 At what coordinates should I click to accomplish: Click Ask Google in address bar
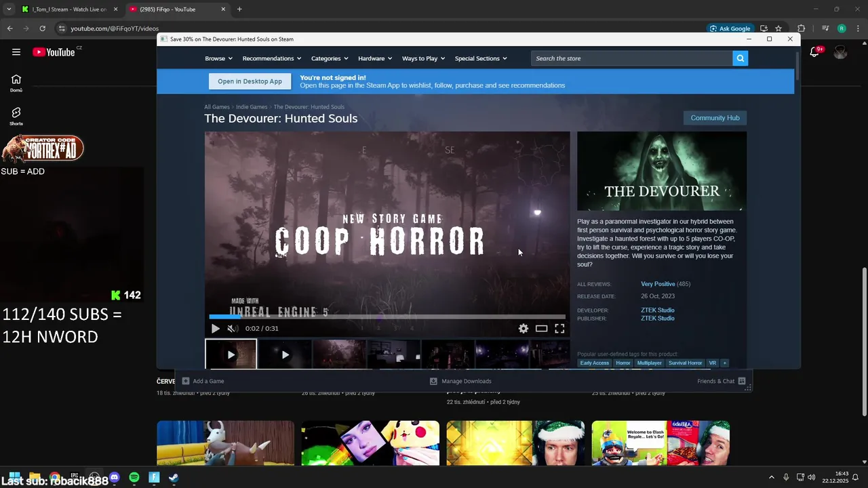click(730, 28)
